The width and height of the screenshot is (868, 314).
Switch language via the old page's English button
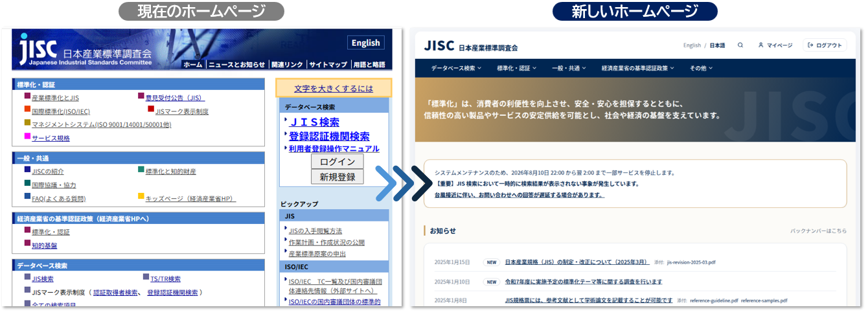coord(365,43)
